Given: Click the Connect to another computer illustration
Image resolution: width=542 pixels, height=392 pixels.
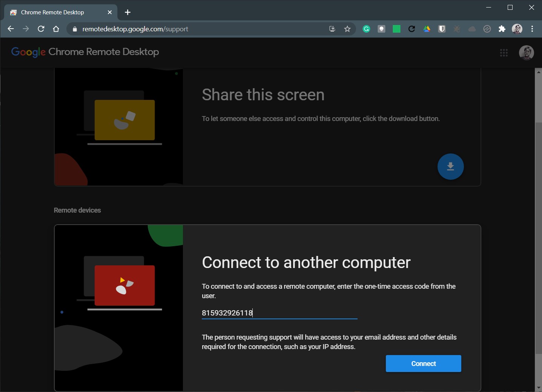Looking at the screenshot, I should click(119, 308).
